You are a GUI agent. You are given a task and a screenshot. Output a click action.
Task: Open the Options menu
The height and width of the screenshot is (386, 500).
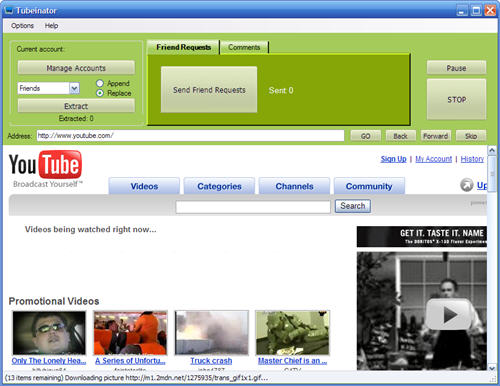22,26
